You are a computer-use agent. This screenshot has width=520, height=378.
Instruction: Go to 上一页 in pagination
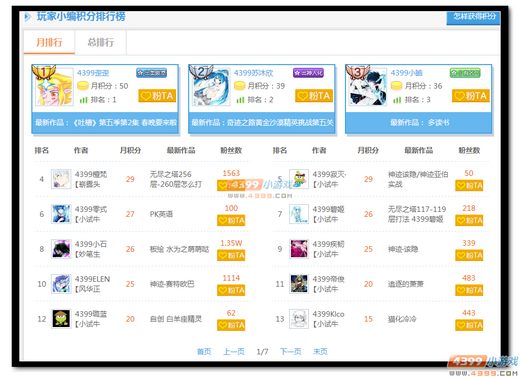pyautogui.click(x=234, y=351)
